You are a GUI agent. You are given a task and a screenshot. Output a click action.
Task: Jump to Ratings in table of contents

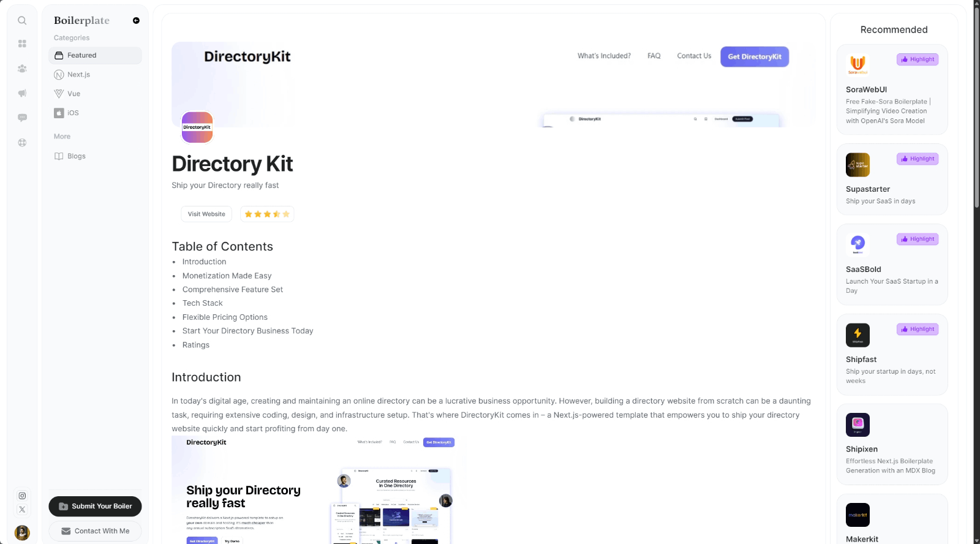click(x=195, y=345)
